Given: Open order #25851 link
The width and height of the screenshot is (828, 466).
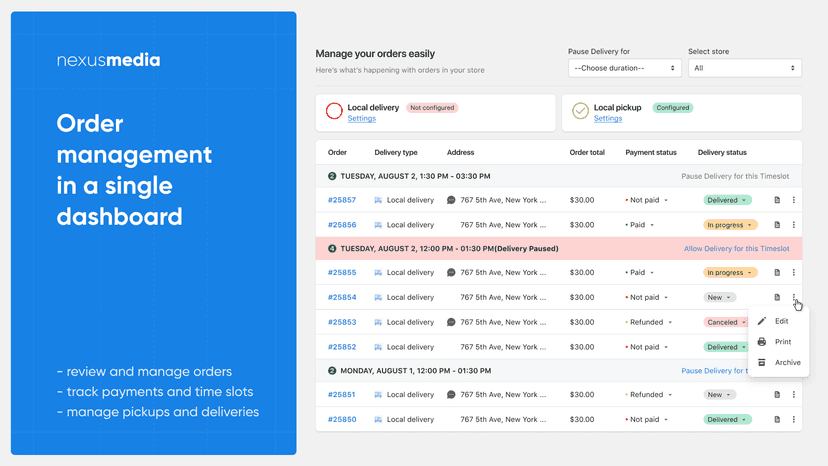Looking at the screenshot, I should 342,395.
